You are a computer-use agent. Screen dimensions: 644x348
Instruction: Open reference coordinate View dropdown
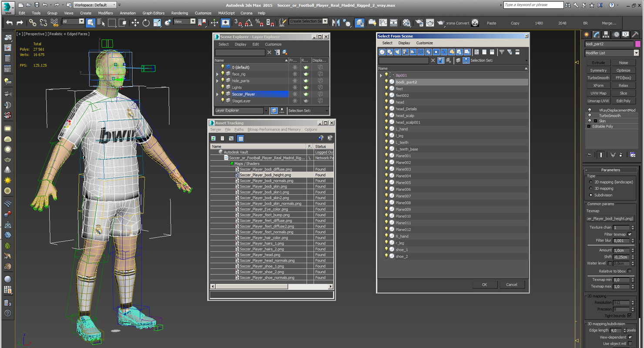pyautogui.click(x=184, y=21)
